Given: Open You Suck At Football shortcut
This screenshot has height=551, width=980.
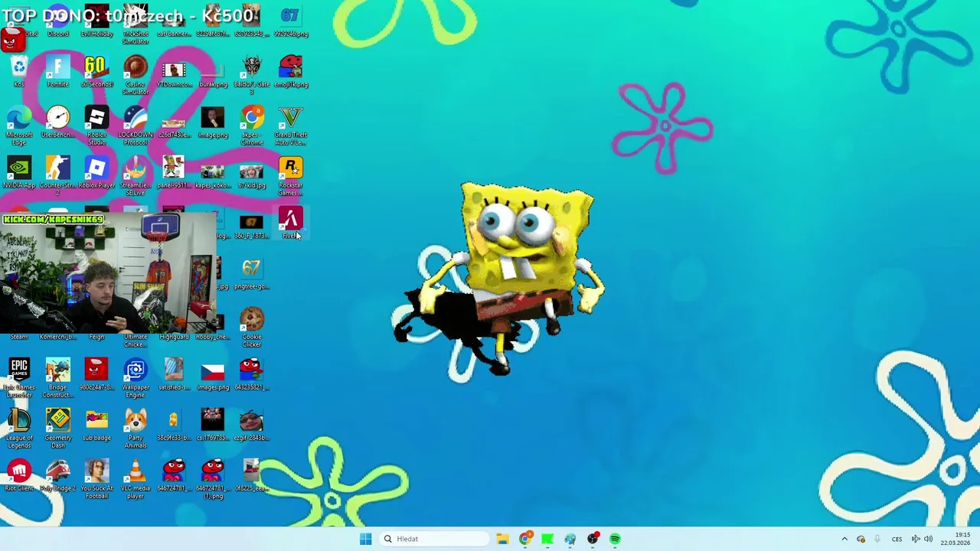Looking at the screenshot, I should click(96, 480).
